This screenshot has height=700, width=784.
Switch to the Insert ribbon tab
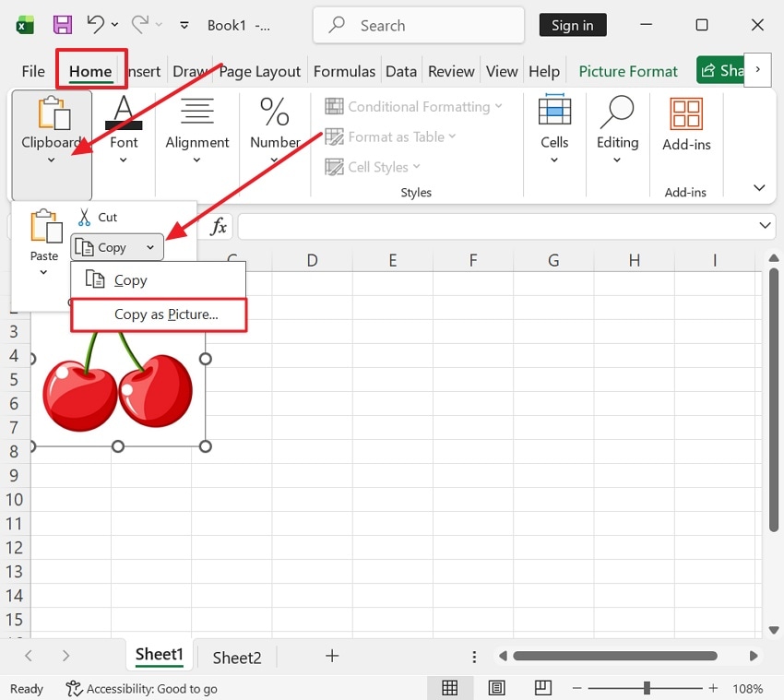coord(142,70)
